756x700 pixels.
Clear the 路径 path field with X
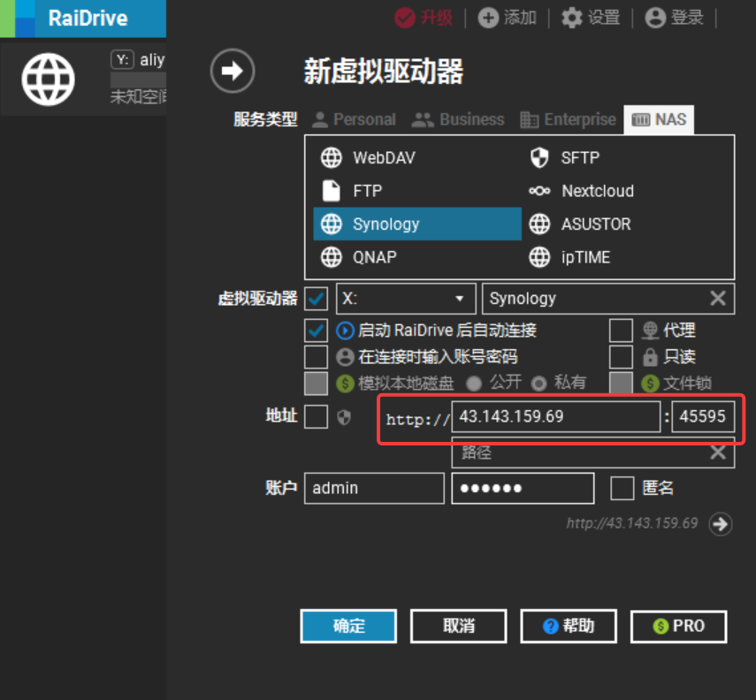point(718,453)
